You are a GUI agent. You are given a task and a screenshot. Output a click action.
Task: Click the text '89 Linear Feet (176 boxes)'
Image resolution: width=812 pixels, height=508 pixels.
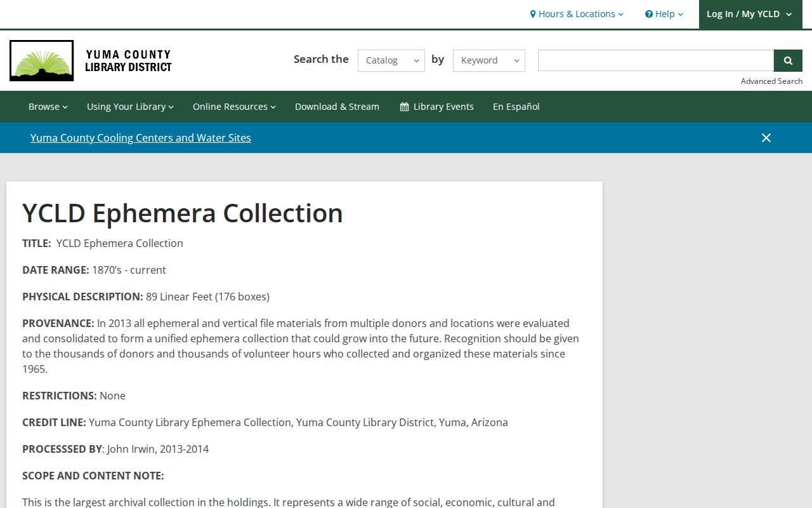tap(207, 297)
